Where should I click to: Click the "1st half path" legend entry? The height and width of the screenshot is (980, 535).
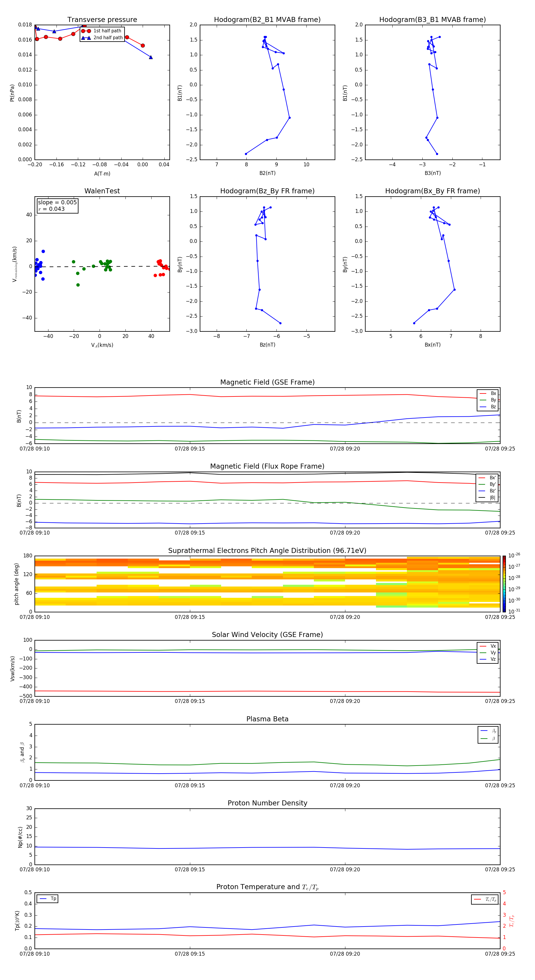(x=102, y=31)
